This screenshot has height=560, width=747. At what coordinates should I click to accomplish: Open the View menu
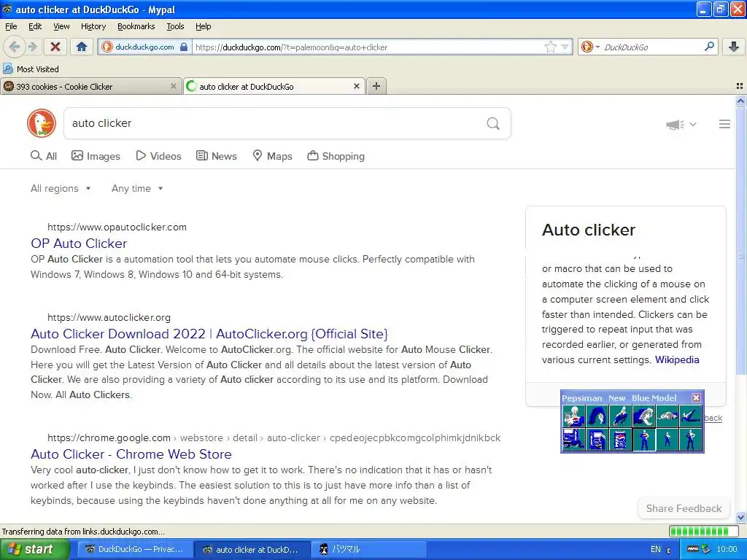(61, 26)
